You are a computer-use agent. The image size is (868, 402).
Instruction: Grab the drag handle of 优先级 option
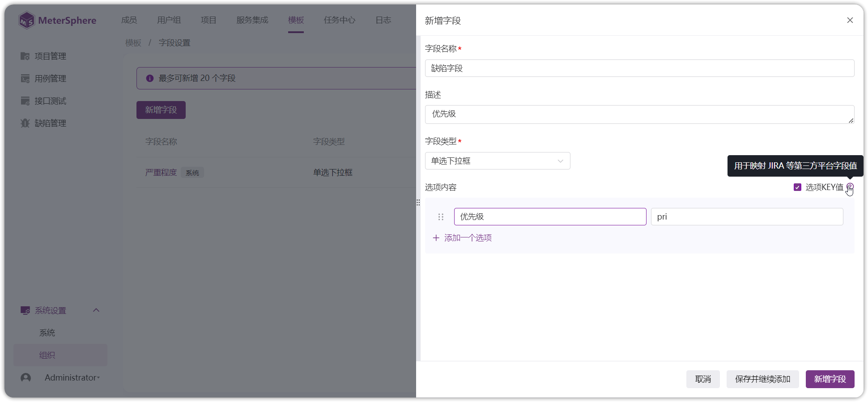pyautogui.click(x=441, y=217)
